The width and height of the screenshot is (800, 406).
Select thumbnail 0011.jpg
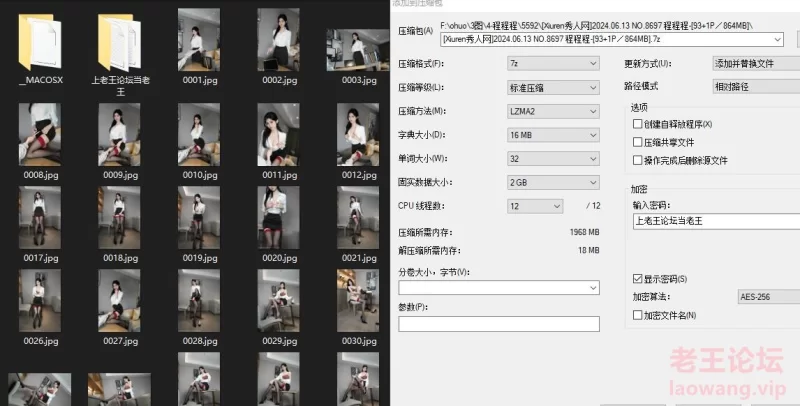(279, 135)
